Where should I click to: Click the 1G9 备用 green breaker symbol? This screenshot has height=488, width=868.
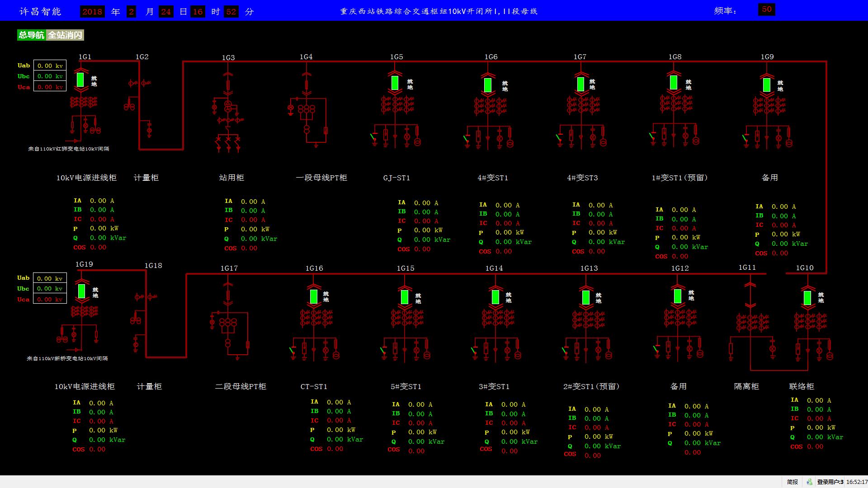click(x=767, y=84)
